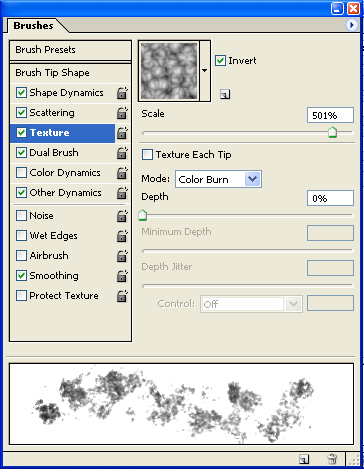Screen dimensions: 364x469
Task: Toggle the lock icon beside Texture
Action: point(122,133)
